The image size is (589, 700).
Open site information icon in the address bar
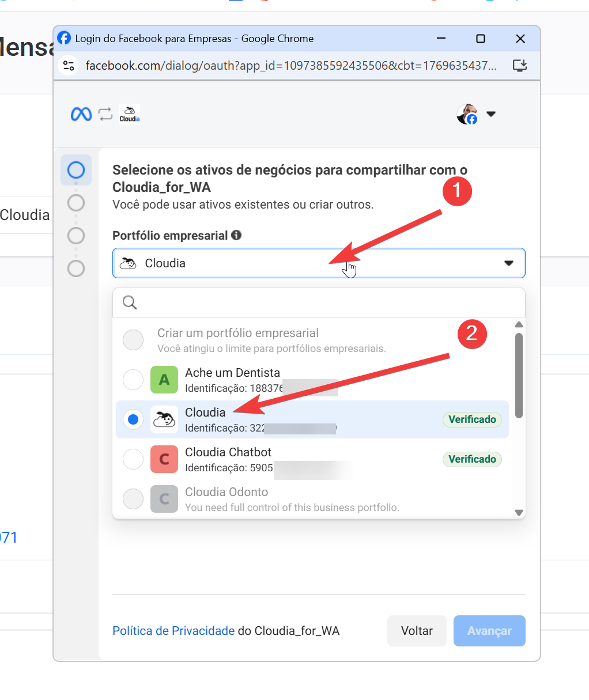[69, 66]
